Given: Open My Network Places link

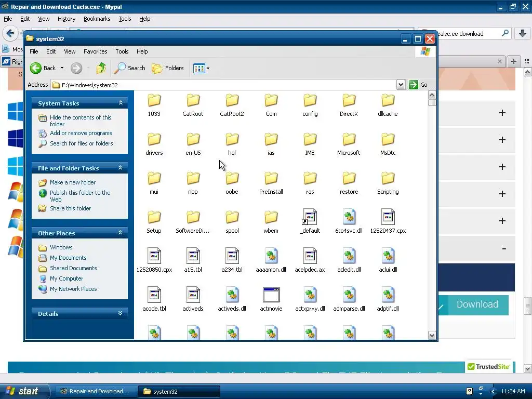Looking at the screenshot, I should click(x=73, y=289).
